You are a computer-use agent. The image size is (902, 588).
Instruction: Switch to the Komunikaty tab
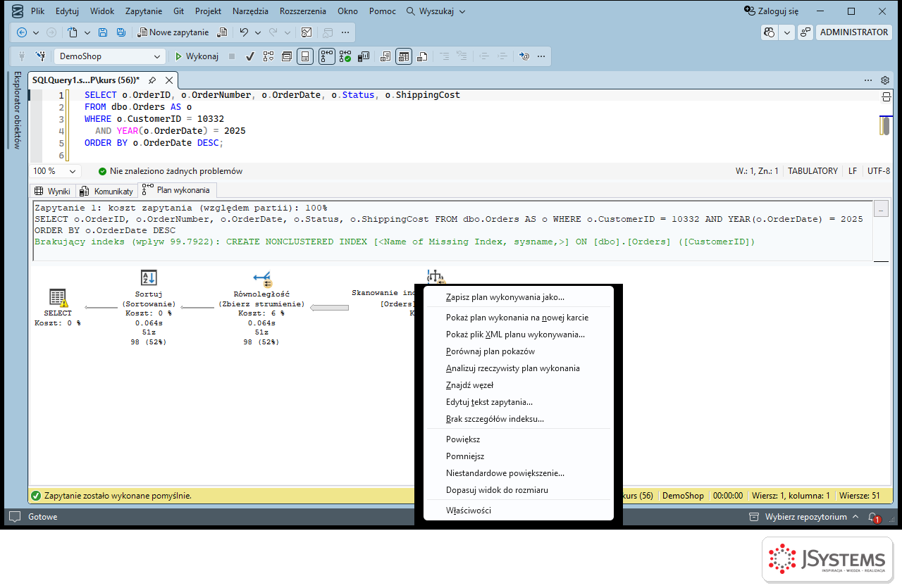click(106, 191)
